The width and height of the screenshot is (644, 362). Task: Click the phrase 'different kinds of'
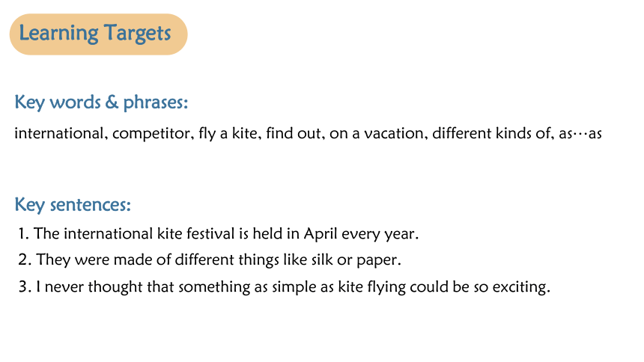493,133
